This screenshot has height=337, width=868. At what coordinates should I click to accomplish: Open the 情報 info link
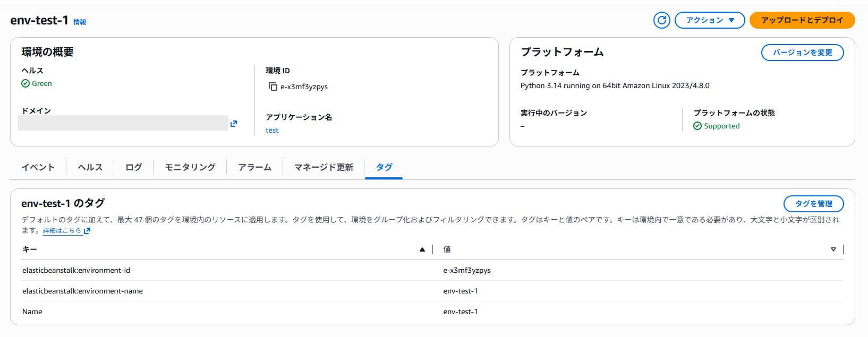[x=80, y=22]
